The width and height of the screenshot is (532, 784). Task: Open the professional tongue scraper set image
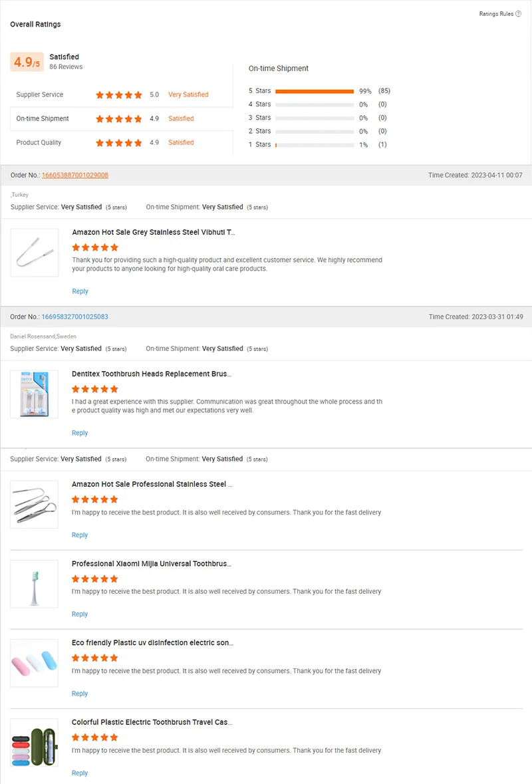(x=34, y=504)
